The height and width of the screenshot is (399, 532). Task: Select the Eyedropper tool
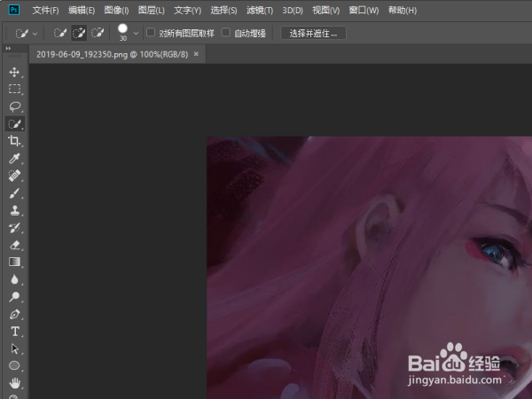[14, 159]
